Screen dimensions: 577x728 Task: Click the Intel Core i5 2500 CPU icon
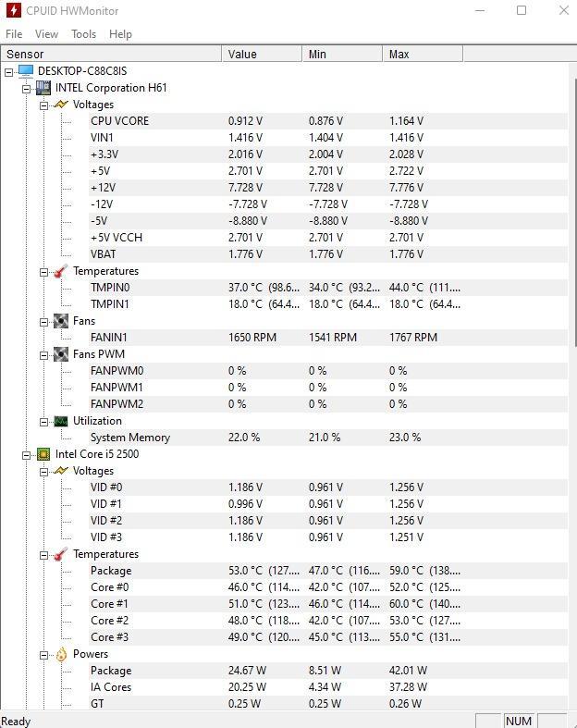click(43, 454)
